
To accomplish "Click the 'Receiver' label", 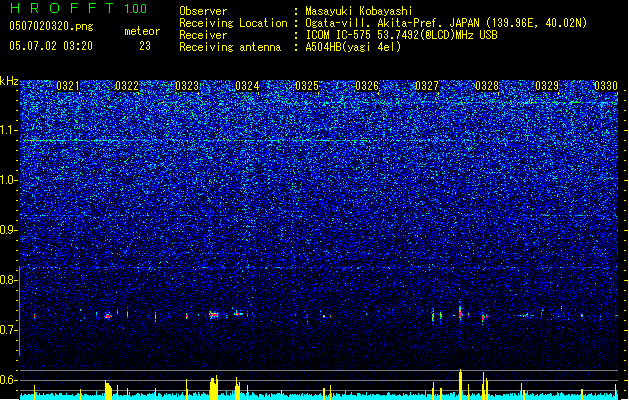I will pyautogui.click(x=203, y=35).
